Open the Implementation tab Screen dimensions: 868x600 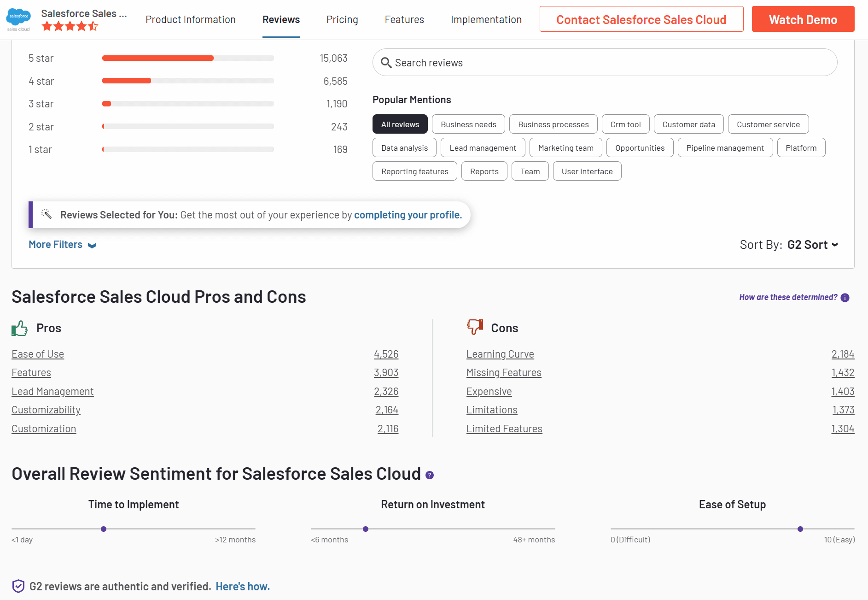[486, 19]
